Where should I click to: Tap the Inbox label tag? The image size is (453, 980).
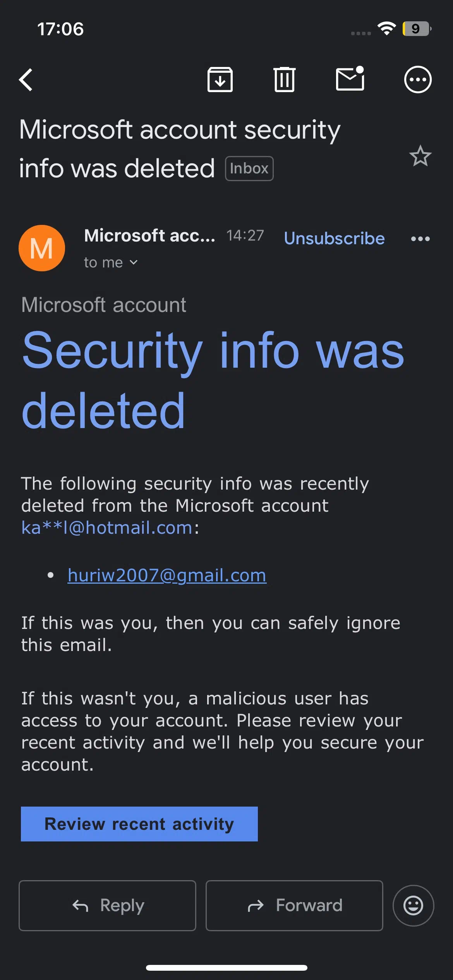(249, 168)
